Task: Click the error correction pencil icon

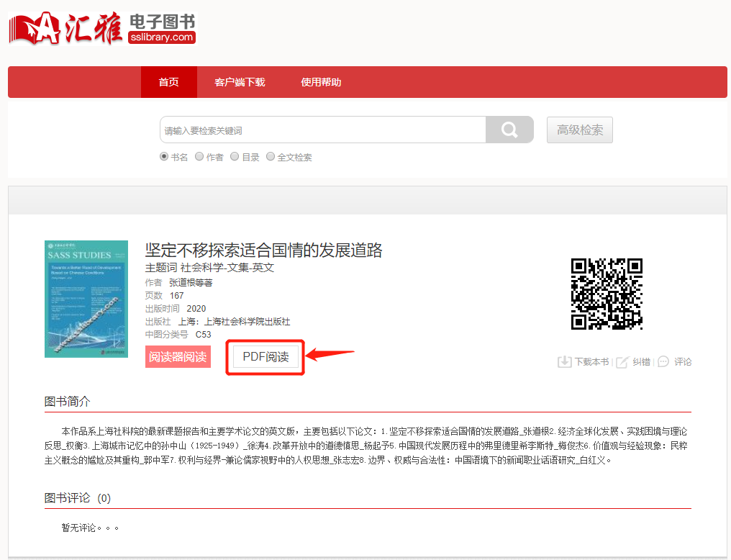Action: click(622, 361)
